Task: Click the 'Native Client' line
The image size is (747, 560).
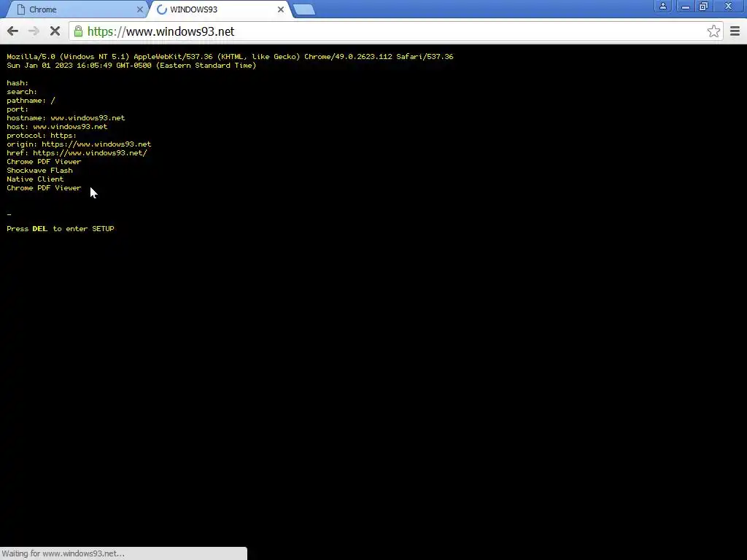Action: click(35, 179)
